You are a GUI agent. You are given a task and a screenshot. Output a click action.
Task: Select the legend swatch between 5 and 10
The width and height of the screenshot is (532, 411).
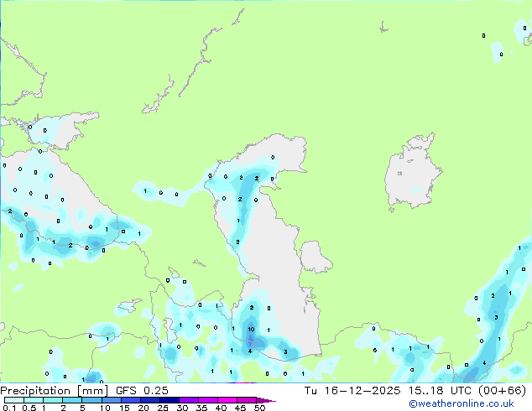point(91,400)
